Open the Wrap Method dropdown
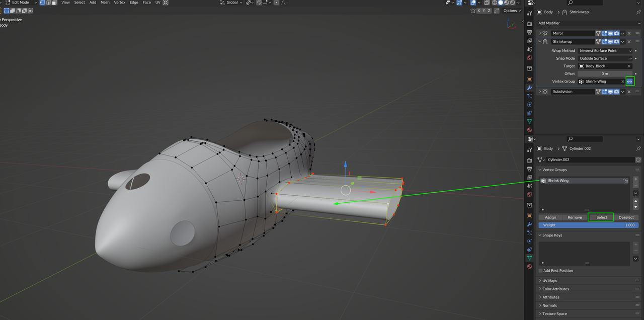Viewport: 644px width, 320px height. (605, 51)
